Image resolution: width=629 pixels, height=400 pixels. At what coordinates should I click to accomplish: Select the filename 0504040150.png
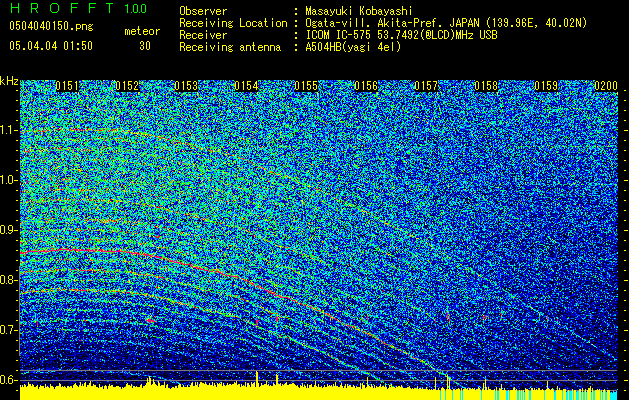point(51,26)
